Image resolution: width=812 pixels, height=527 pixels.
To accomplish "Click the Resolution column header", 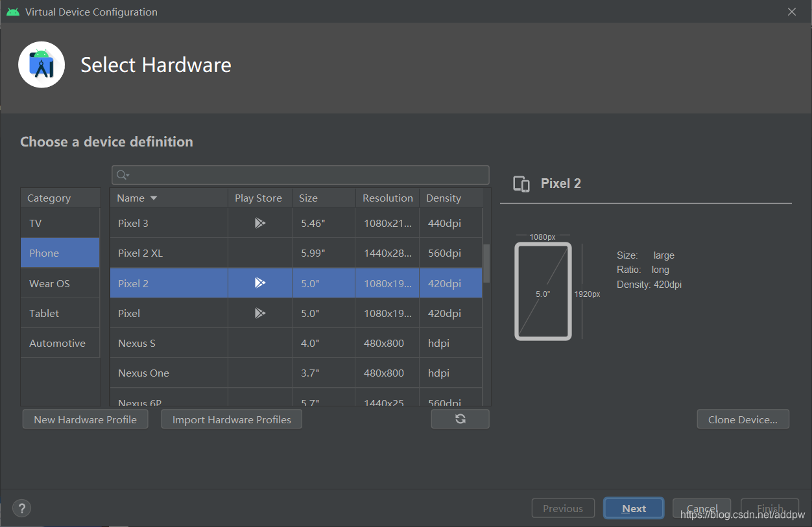I will coord(387,198).
